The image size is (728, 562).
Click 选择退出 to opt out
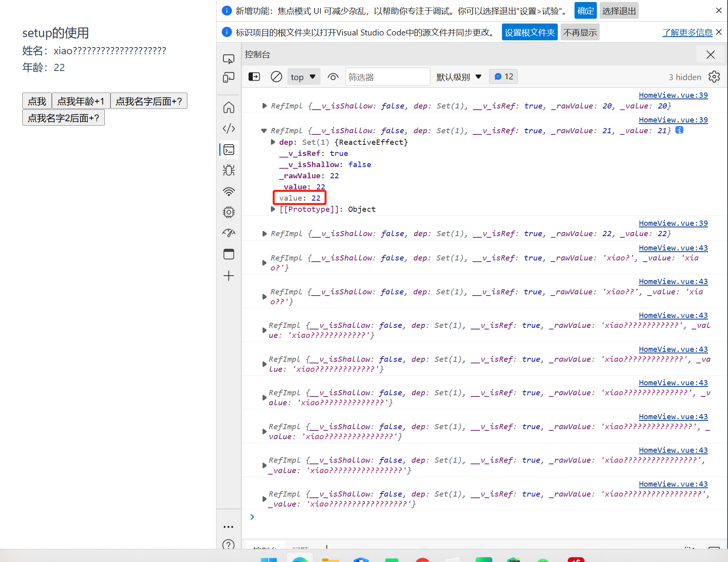619,11
